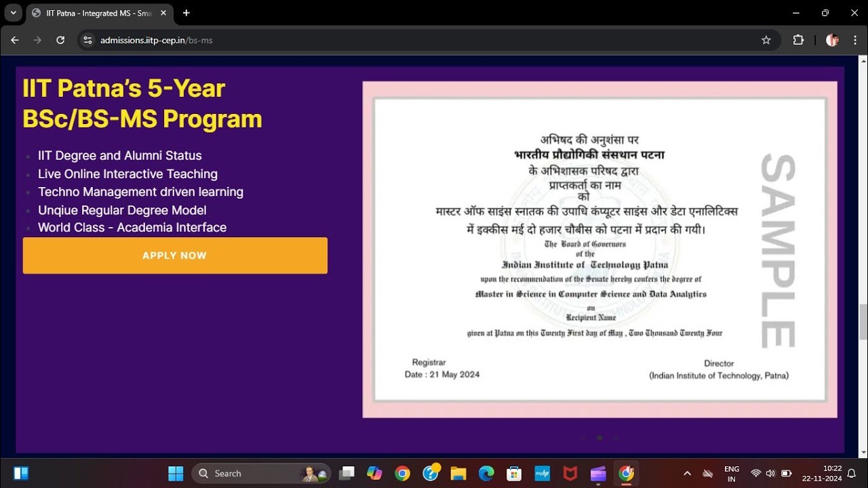Open the Windows Start menu

[x=176, y=473]
